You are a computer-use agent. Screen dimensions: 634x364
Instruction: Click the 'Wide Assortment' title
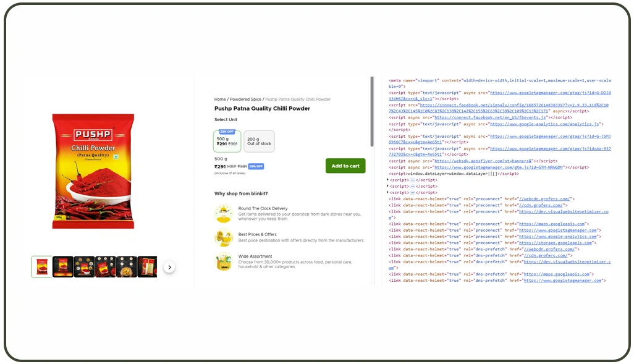pos(255,256)
